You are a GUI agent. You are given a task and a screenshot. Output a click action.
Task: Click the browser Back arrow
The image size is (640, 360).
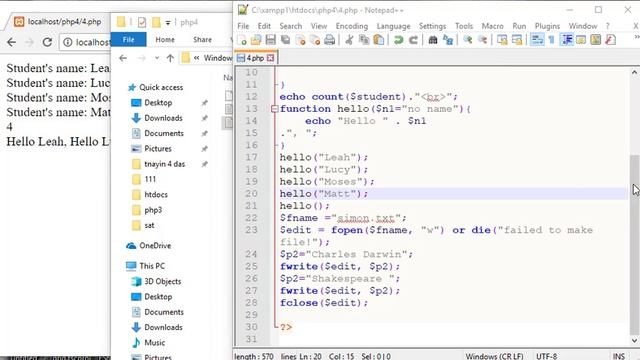coord(11,42)
